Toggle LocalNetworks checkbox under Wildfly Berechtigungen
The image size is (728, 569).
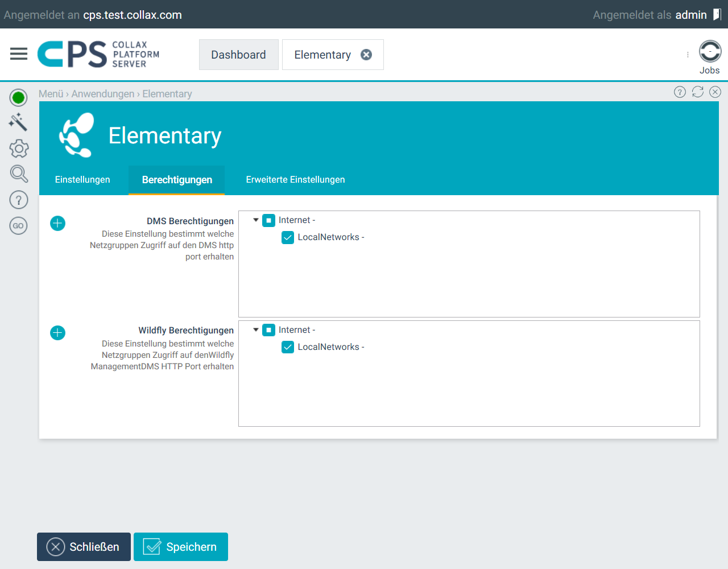click(x=288, y=347)
